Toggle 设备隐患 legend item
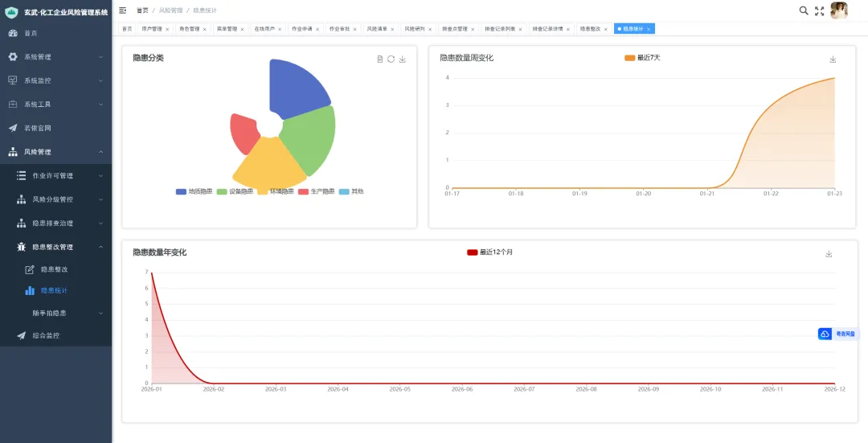Screen dimensions: 868x443 [235, 191]
